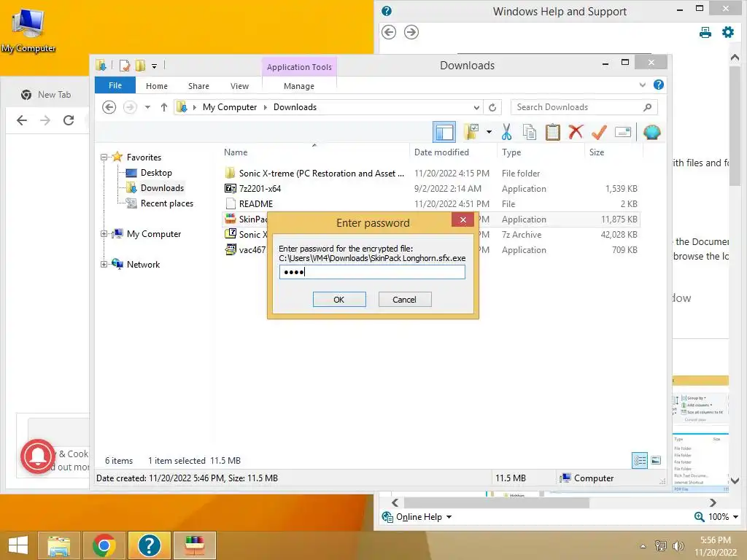Select the 7z2201-x64 application file
Screen dimensions: 747x560
click(x=431, y=189)
